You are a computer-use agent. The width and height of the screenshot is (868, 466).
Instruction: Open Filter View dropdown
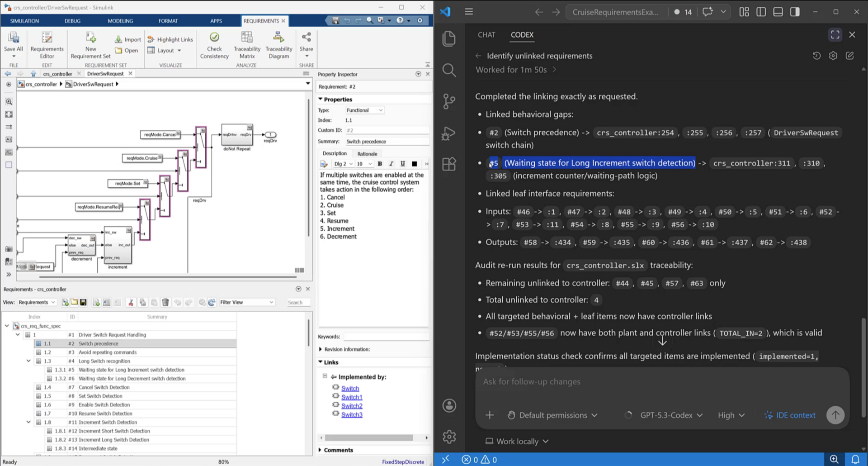pos(247,302)
